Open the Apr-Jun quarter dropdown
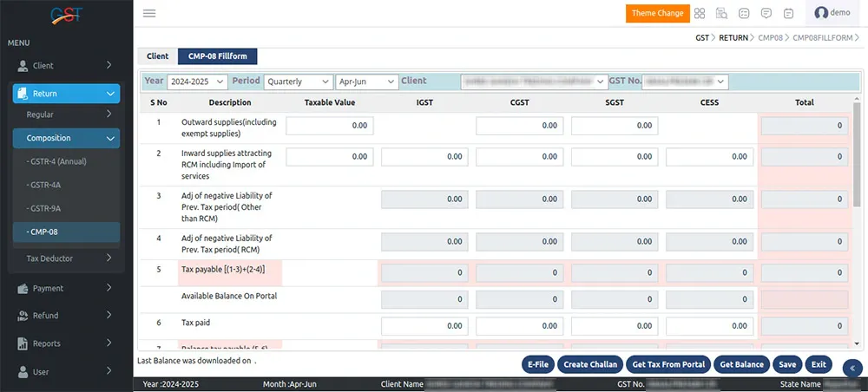868x392 pixels. (367, 82)
